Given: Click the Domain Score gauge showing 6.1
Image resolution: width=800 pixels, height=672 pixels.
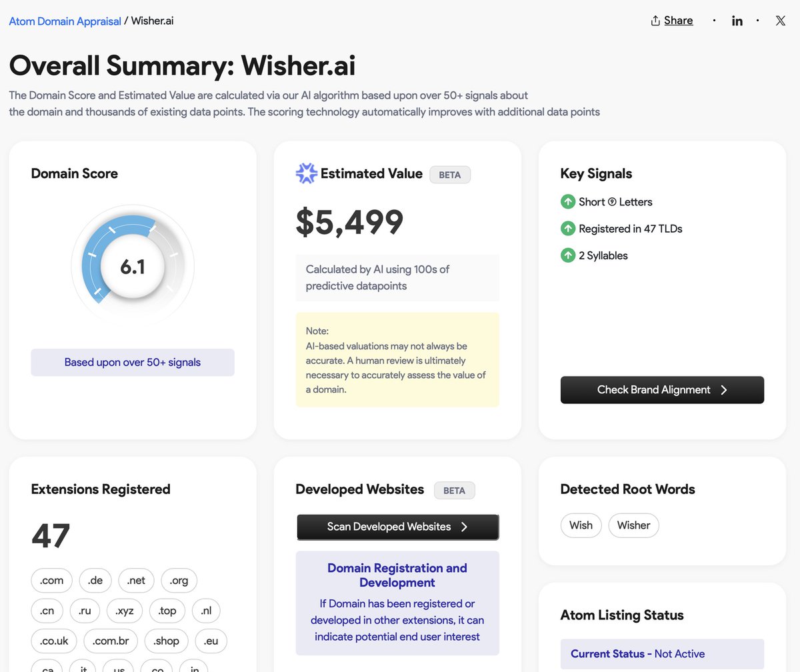Looking at the screenshot, I should click(x=133, y=267).
